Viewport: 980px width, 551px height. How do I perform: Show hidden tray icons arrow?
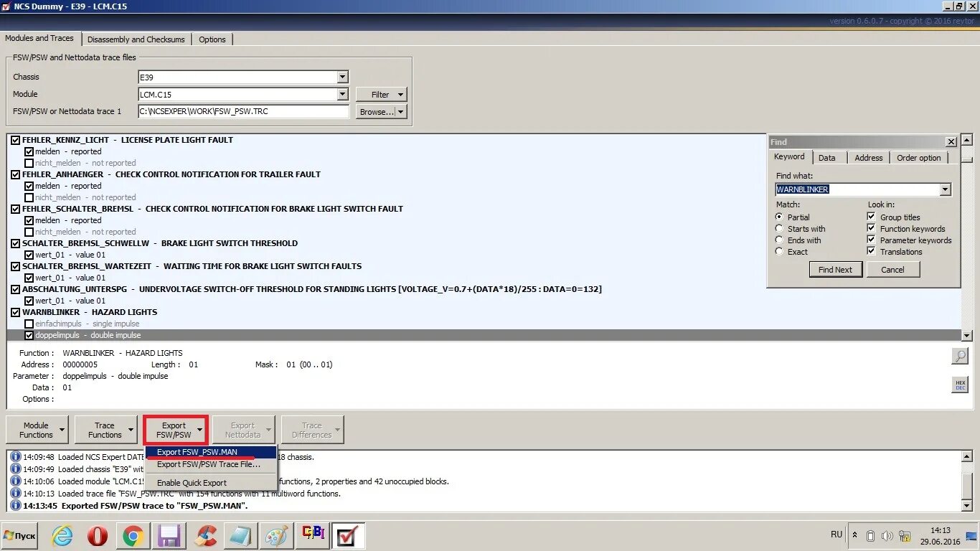coord(855,535)
